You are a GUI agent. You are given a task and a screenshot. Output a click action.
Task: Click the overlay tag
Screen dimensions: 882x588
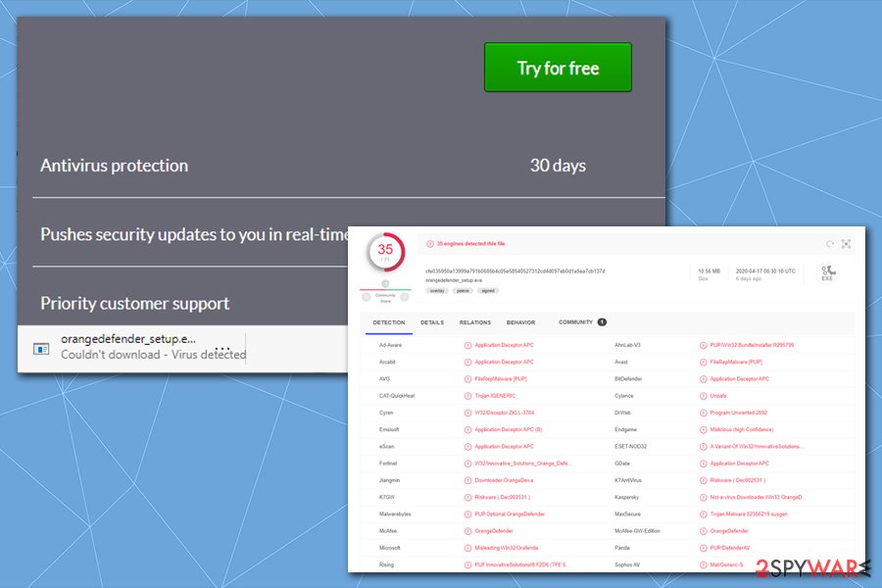[437, 291]
